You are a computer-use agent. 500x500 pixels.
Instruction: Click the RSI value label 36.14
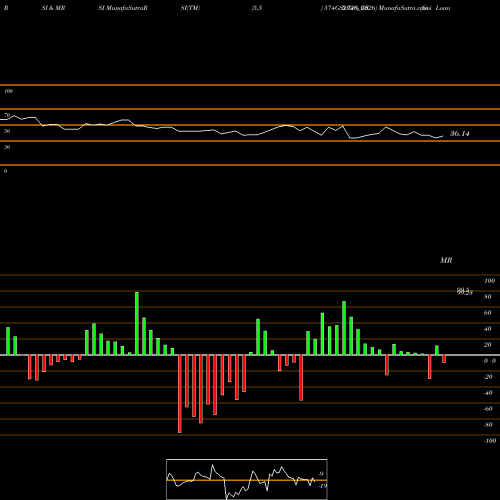tap(460, 134)
